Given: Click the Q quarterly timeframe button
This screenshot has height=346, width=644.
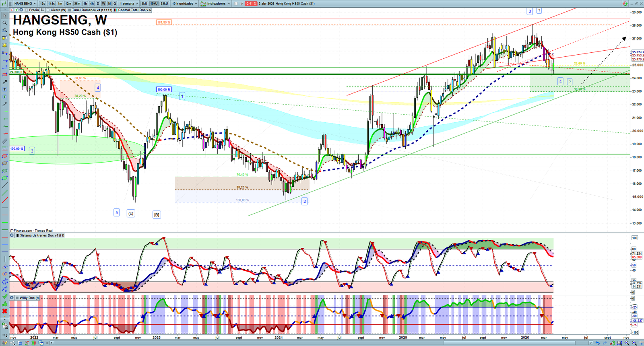Looking at the screenshot, I should point(115,4).
